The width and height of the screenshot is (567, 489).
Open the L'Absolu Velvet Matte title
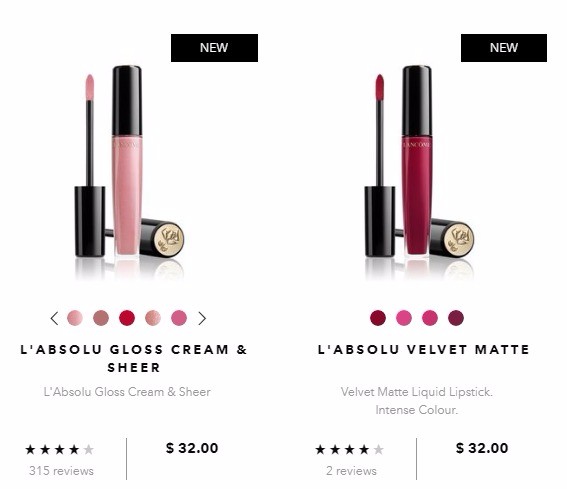tap(424, 350)
